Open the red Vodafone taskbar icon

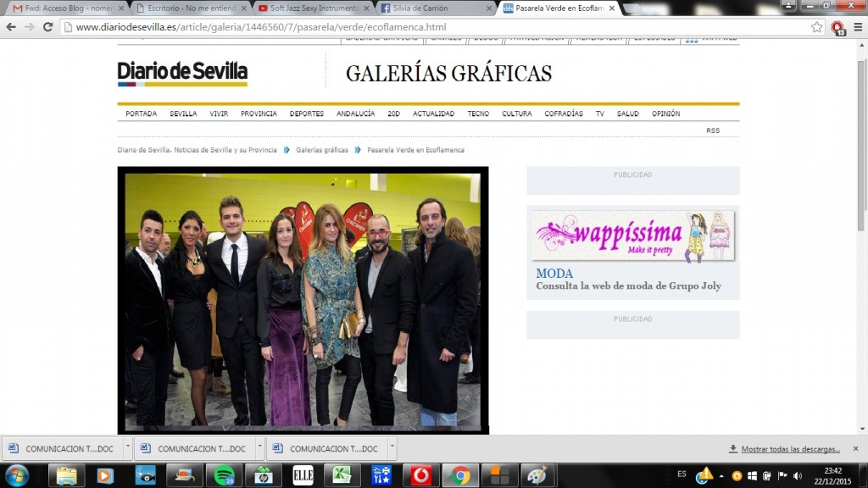click(x=420, y=476)
